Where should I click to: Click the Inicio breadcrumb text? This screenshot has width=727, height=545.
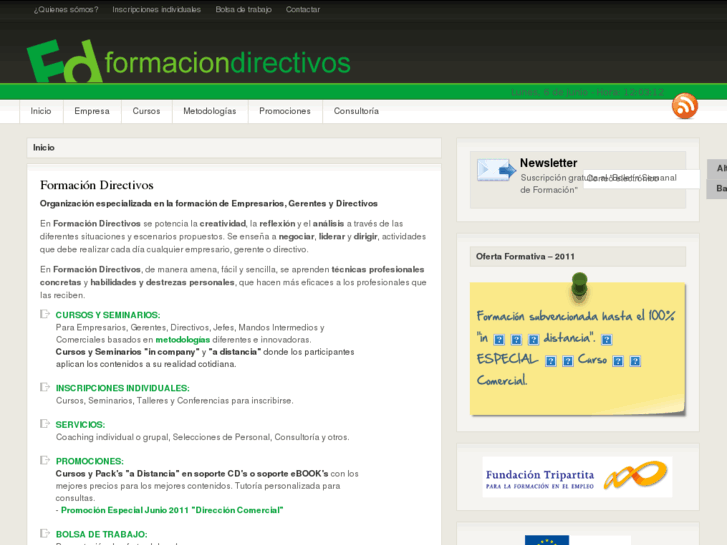click(x=44, y=147)
